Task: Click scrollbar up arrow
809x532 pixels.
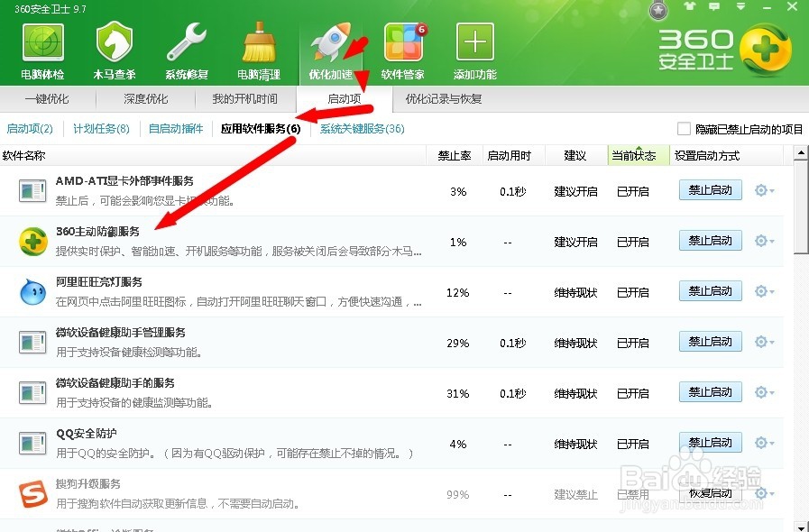Action: tap(801, 152)
